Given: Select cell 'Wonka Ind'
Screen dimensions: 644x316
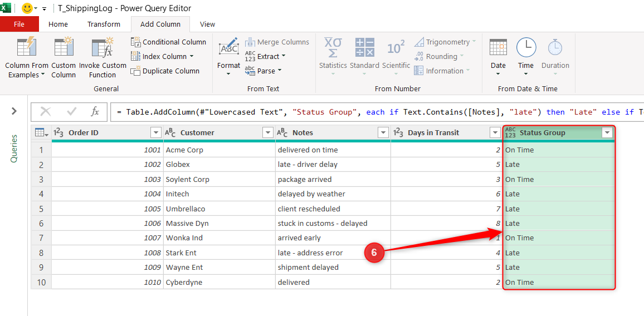Looking at the screenshot, I should coord(219,238).
